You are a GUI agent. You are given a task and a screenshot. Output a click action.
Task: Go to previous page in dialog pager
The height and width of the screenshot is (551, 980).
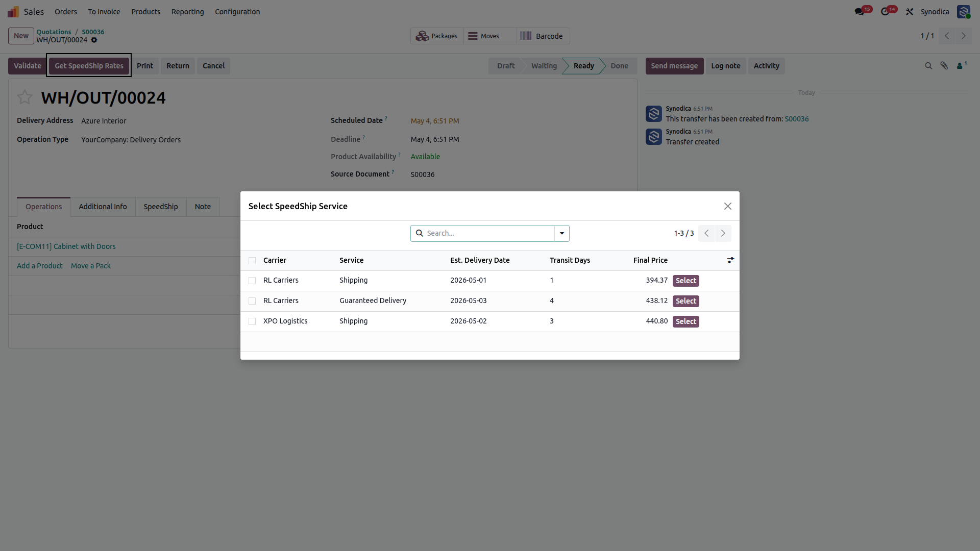(706, 233)
